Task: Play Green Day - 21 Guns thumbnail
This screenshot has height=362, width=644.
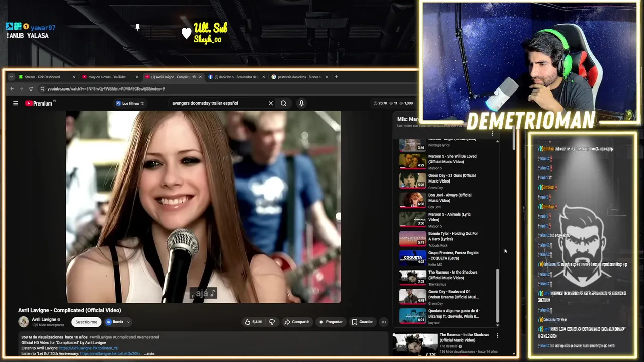Action: (x=413, y=181)
